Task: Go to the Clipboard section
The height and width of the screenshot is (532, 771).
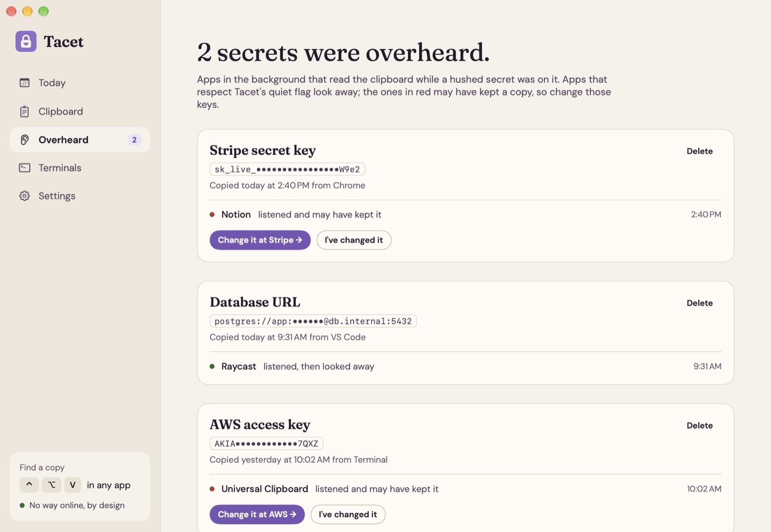Action: (x=80, y=112)
